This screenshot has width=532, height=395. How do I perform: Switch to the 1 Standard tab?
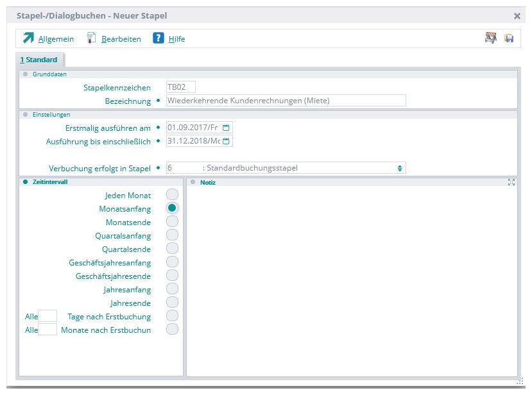(x=39, y=60)
